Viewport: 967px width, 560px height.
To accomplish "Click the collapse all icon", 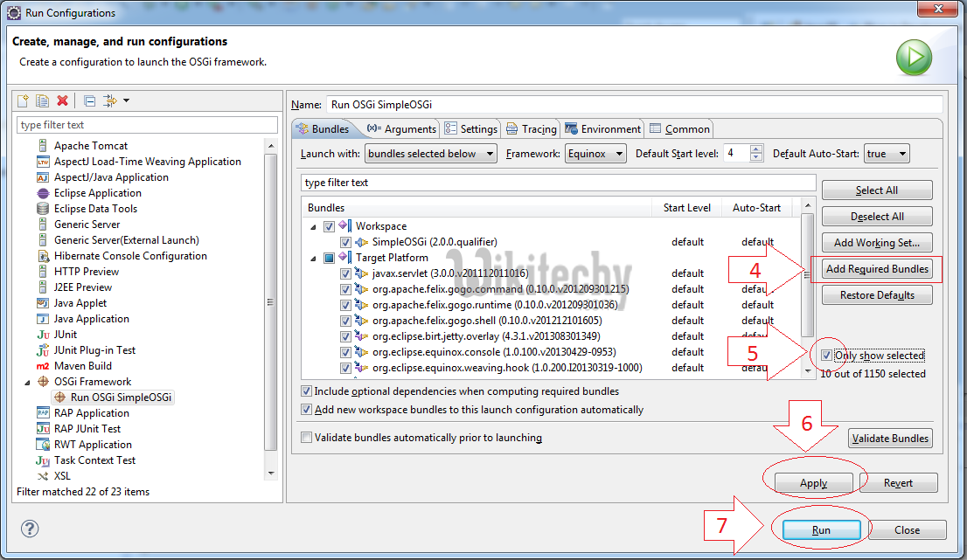I will click(90, 101).
